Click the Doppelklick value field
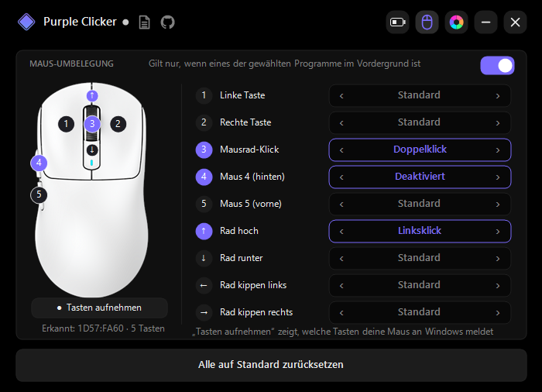Viewport: 542px width, 392px height. pyautogui.click(x=420, y=150)
